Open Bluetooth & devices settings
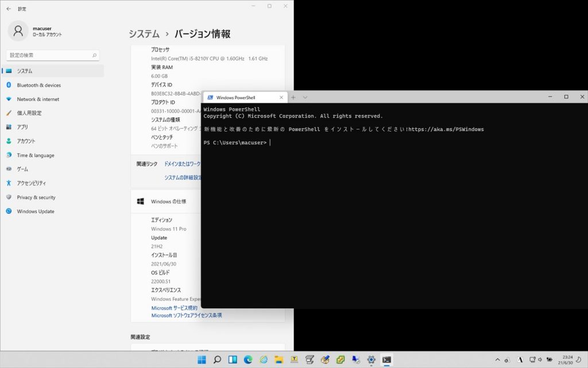The height and width of the screenshot is (368, 588). point(53,85)
